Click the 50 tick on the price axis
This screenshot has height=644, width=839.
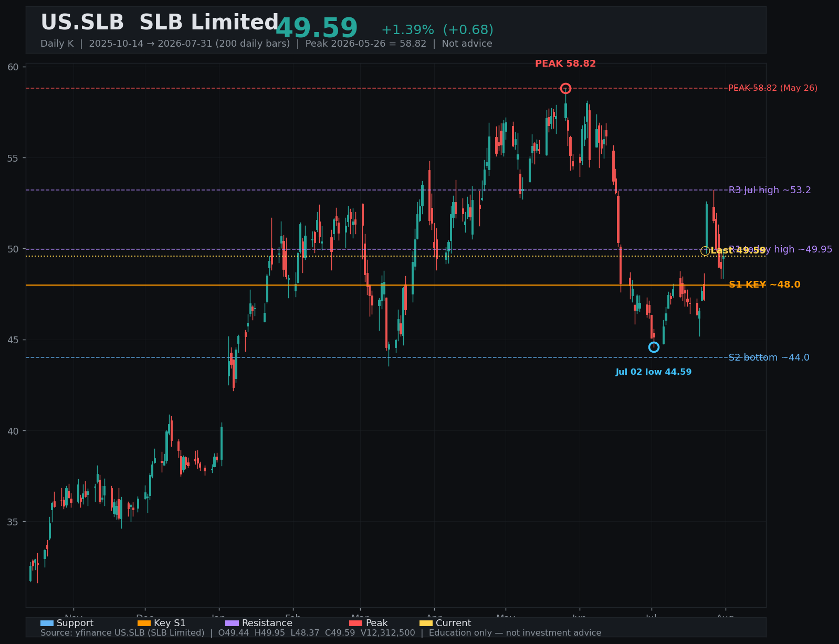coord(13,249)
